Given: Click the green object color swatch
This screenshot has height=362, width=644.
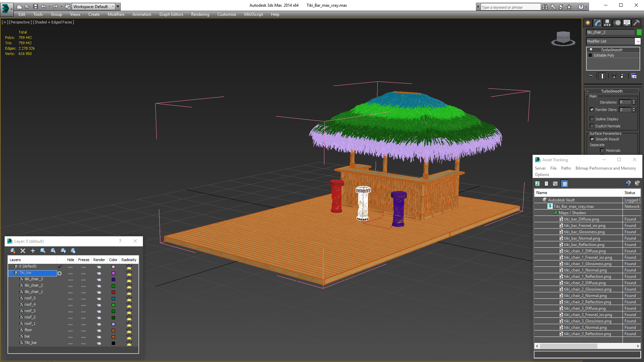Looking at the screenshot, I should pos(639,32).
